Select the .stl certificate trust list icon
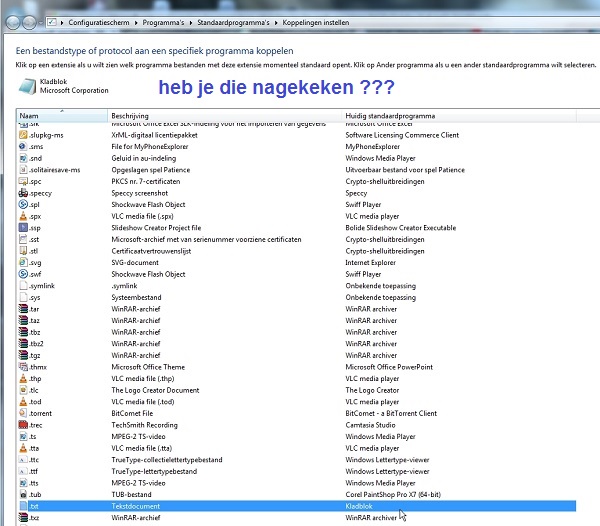The height and width of the screenshot is (526, 600). tap(23, 251)
